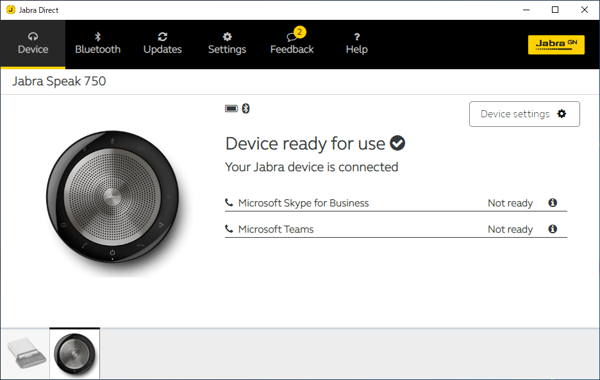Click the Bluetooth connection status icon
Viewport: 600px width, 380px height.
pos(246,109)
